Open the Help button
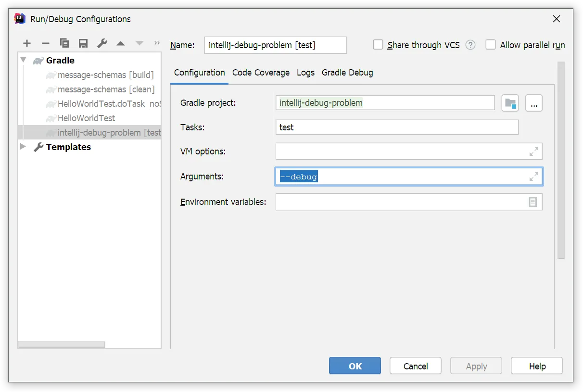583x392 pixels. pos(537,366)
